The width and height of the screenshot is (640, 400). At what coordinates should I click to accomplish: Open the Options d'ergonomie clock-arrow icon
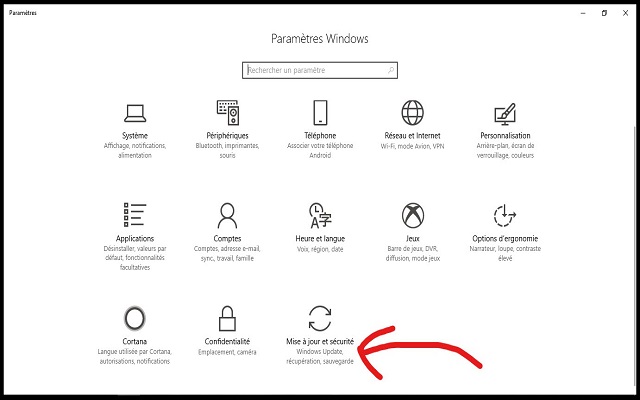(x=505, y=215)
